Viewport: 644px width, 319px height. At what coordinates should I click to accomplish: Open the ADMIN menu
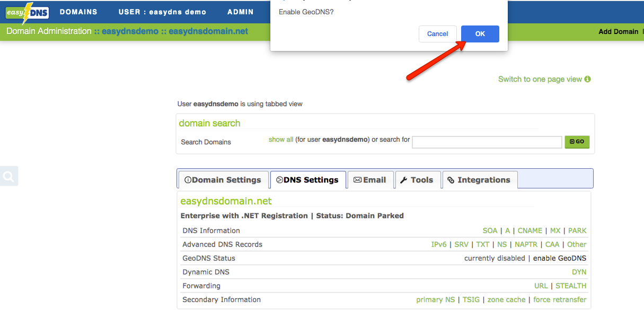click(x=240, y=12)
